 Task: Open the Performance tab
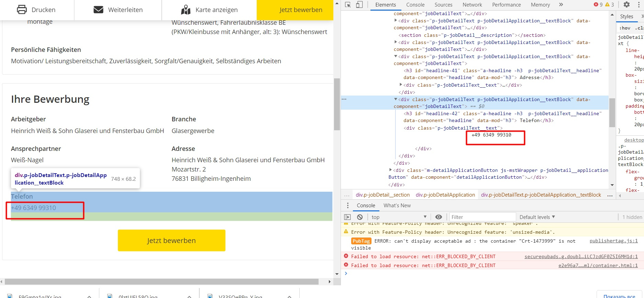[x=506, y=5]
